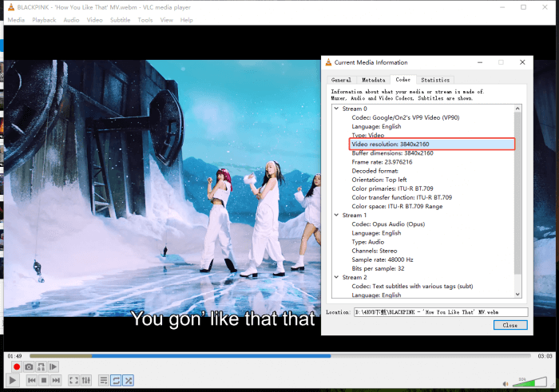This screenshot has width=559, height=392.
Task: Skip to previous media track
Action: (31, 381)
